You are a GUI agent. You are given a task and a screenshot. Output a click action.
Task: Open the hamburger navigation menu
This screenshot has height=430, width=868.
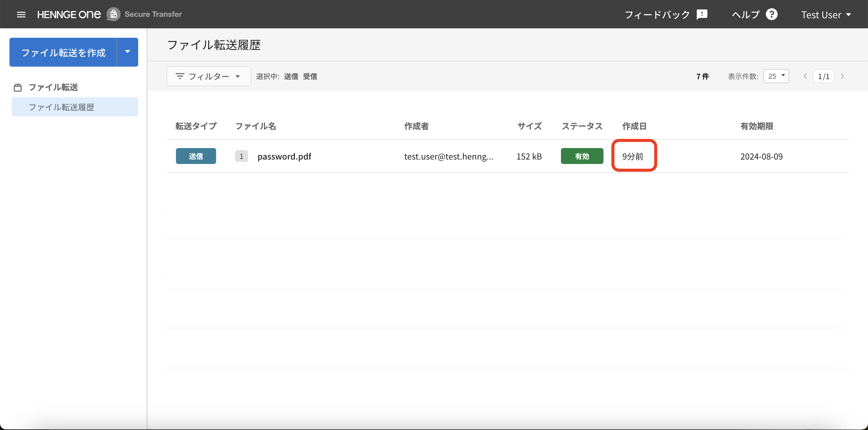coord(21,14)
